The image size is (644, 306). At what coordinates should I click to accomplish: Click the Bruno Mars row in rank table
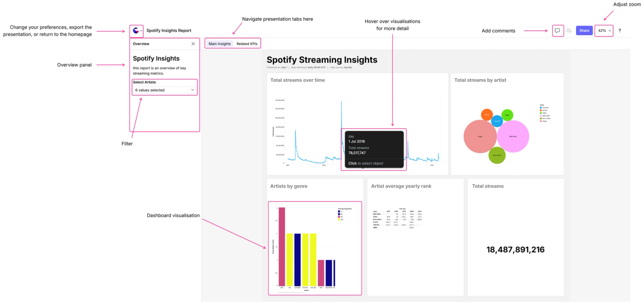click(x=397, y=219)
